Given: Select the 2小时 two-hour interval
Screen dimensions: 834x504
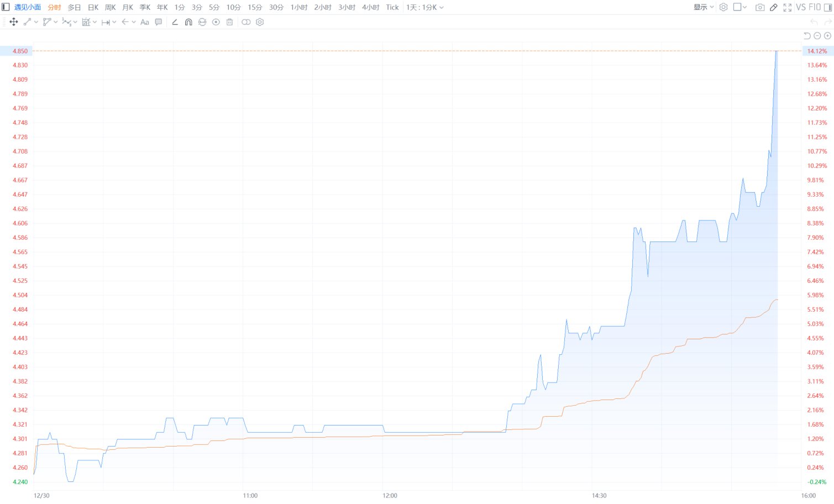Looking at the screenshot, I should click(x=323, y=7).
